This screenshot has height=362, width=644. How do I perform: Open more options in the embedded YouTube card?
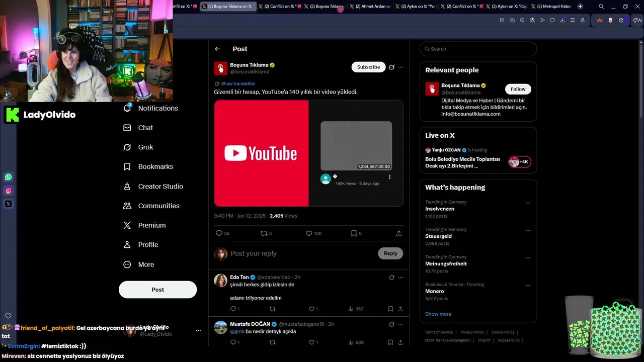[x=389, y=177]
